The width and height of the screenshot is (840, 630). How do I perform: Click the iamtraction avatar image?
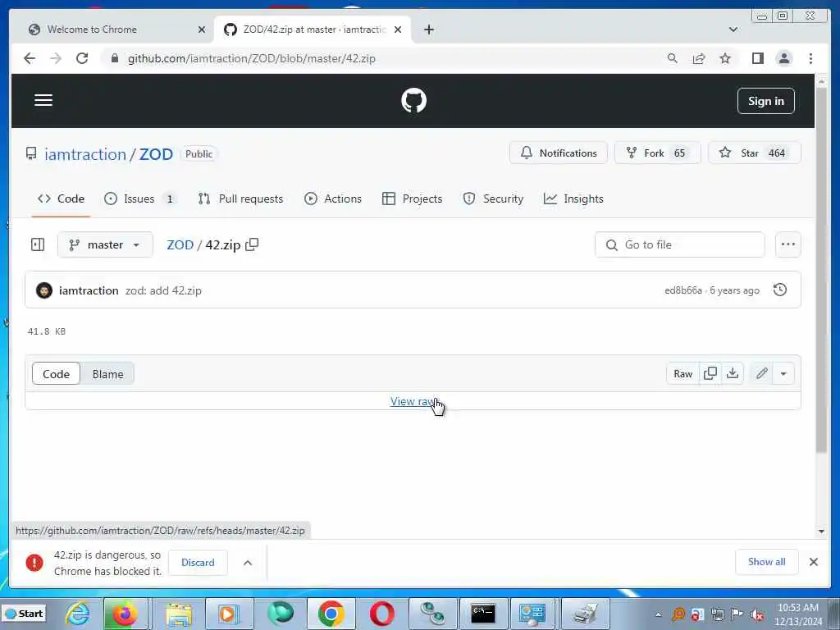[44, 290]
